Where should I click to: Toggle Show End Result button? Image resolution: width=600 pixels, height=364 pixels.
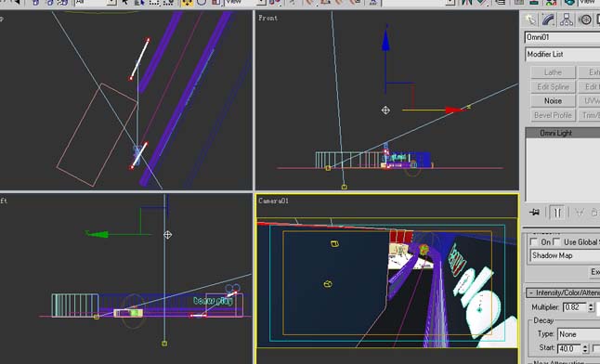[556, 213]
